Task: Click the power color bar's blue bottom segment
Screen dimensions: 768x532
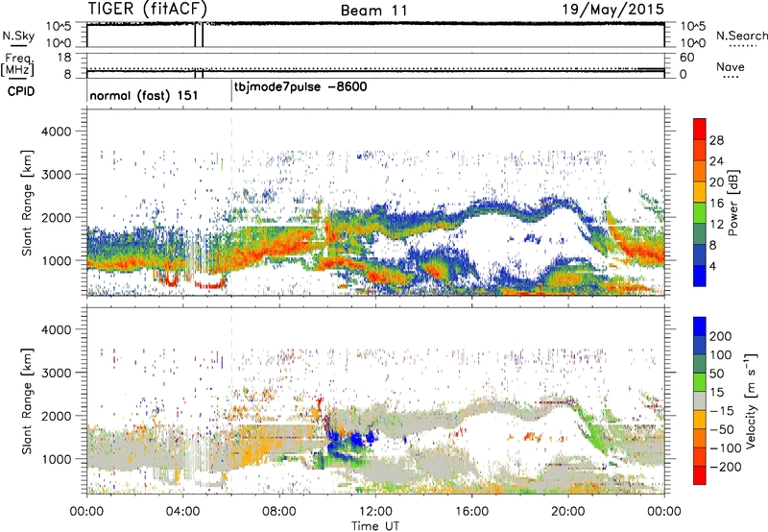Action: tap(700, 276)
